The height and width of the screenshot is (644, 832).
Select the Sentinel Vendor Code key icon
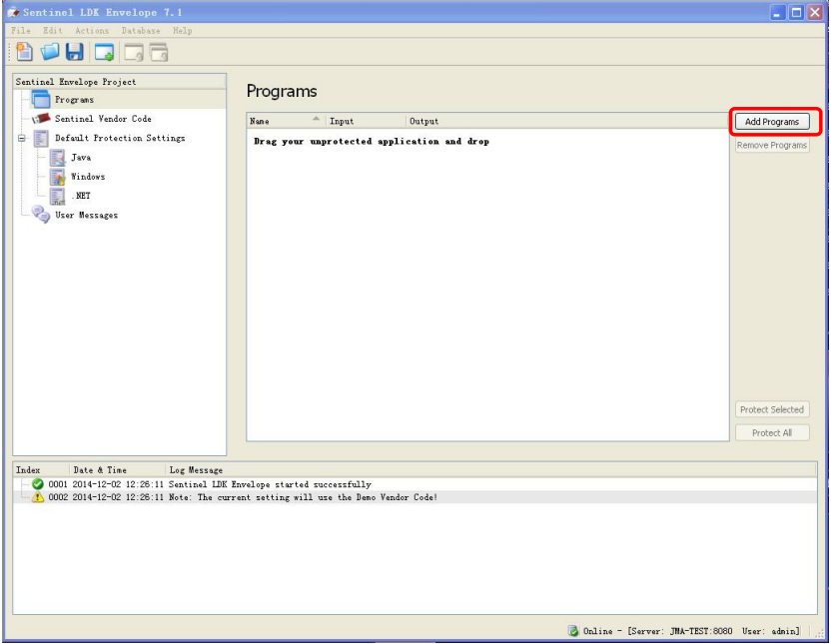coord(41,119)
